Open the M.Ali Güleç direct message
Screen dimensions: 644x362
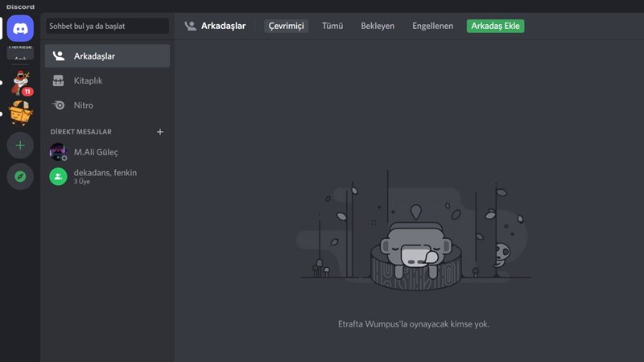107,152
